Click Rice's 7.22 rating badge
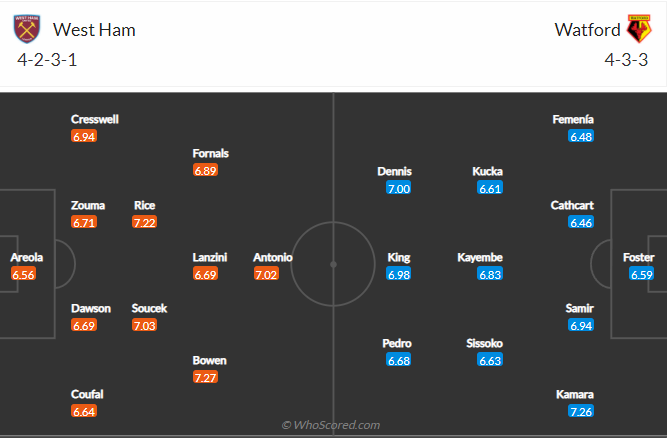 pos(145,222)
